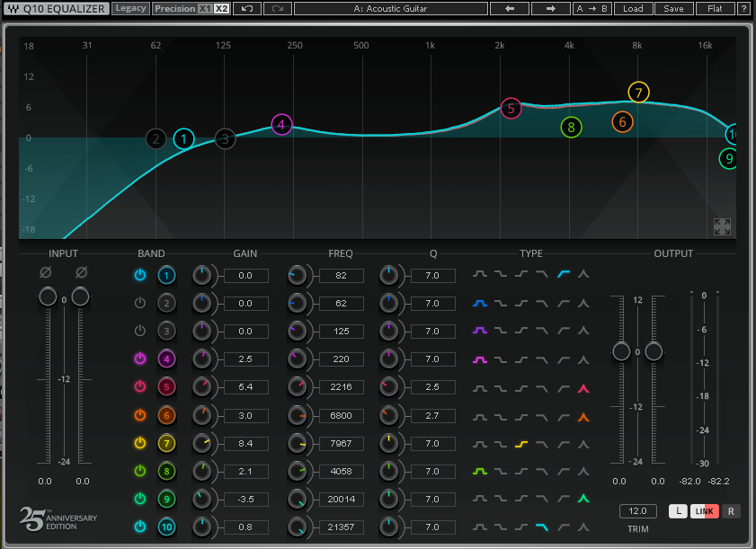
Task: Click the Save button
Action: click(673, 9)
